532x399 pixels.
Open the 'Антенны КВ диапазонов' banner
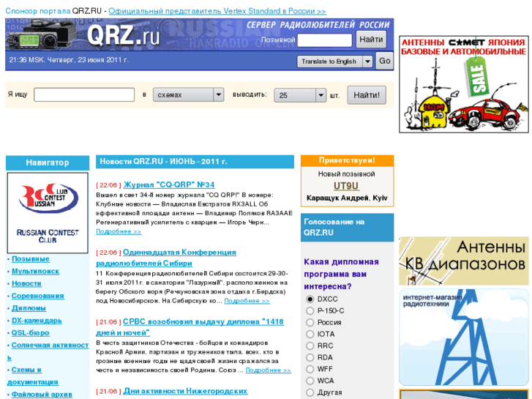[464, 261]
